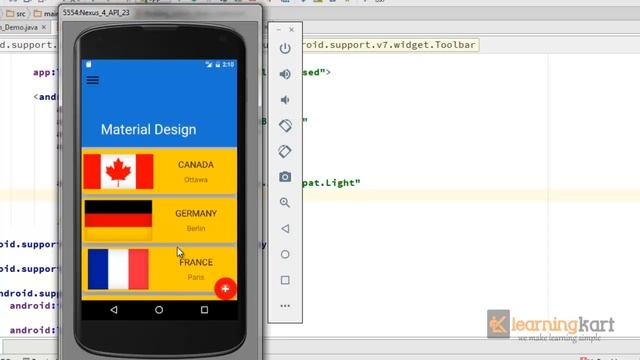Click the emulator sidebar home circle
Viewport: 640px width, 360px height.
(x=285, y=254)
